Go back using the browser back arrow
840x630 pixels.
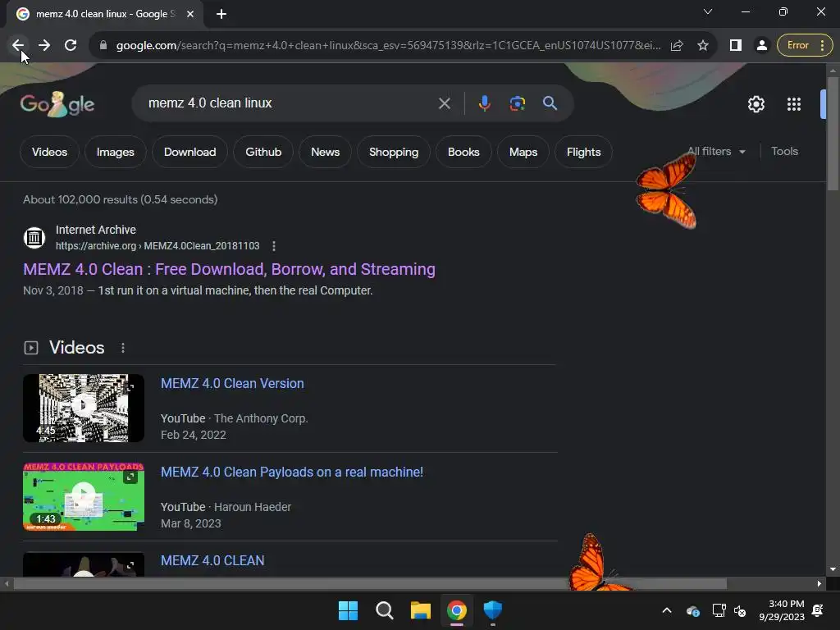(18, 46)
